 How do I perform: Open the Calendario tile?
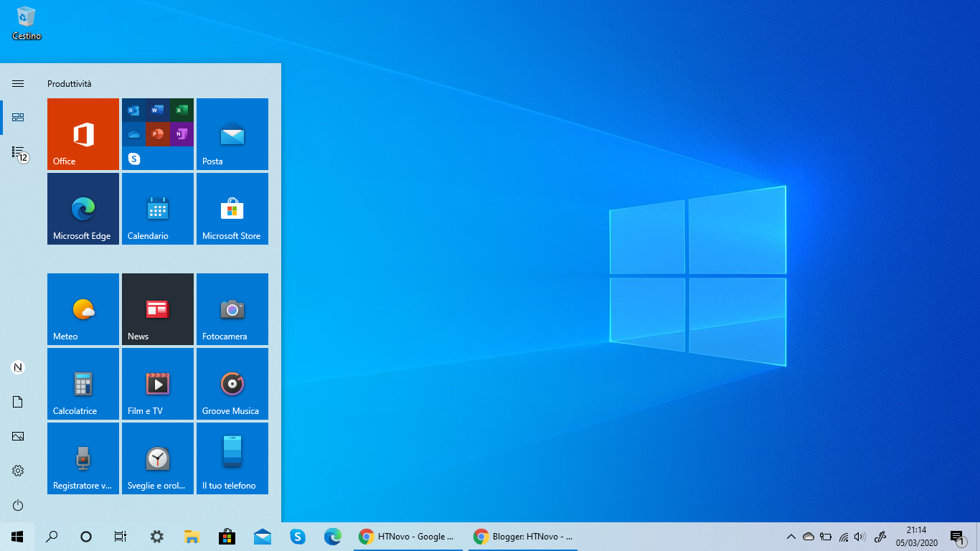[x=157, y=209]
